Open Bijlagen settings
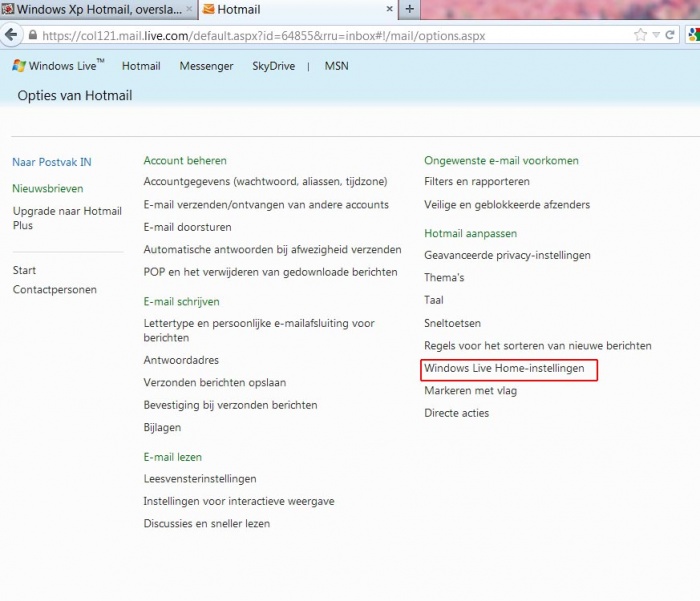This screenshot has width=700, height=601. 162,428
